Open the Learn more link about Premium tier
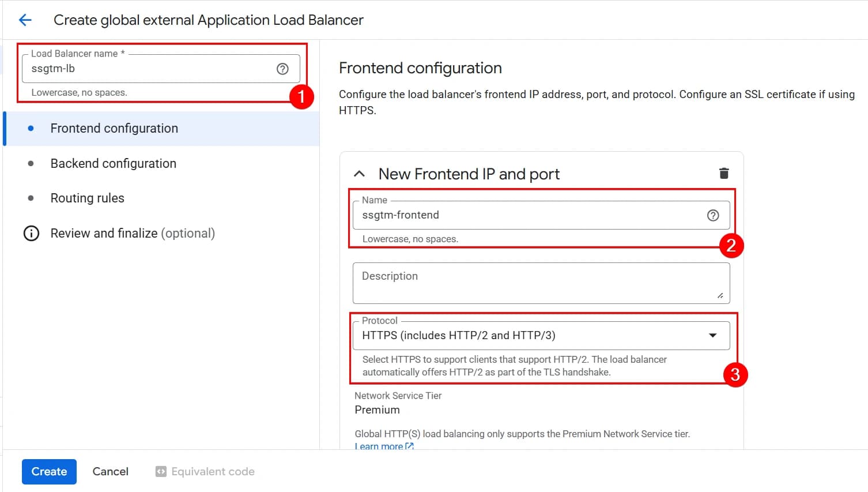868x492 pixels. pyautogui.click(x=379, y=446)
